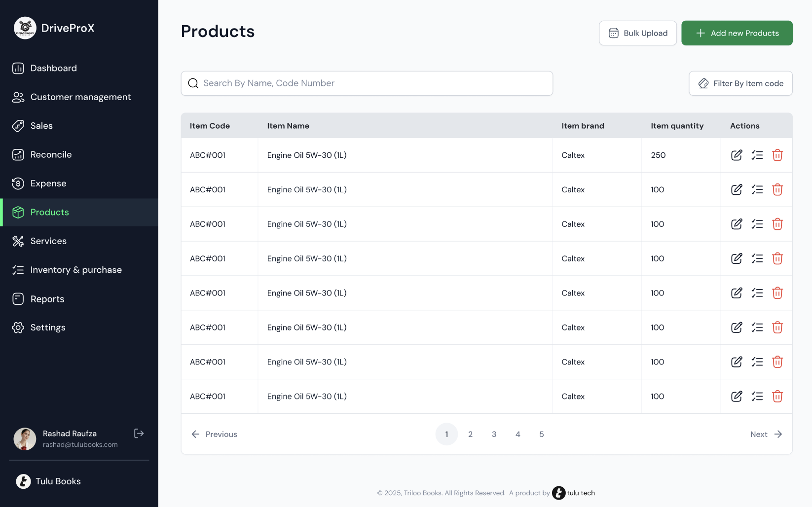This screenshot has height=507, width=812.
Task: Open the Services section
Action: point(48,241)
